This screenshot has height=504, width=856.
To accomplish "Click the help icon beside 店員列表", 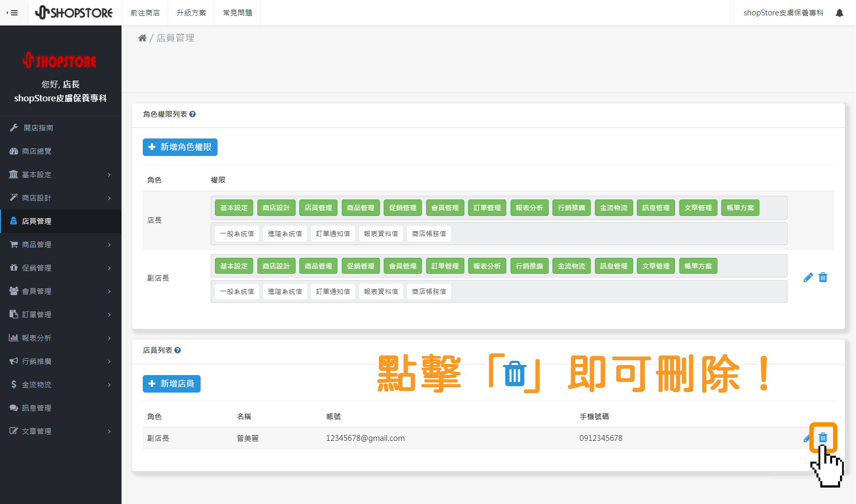I will [178, 350].
